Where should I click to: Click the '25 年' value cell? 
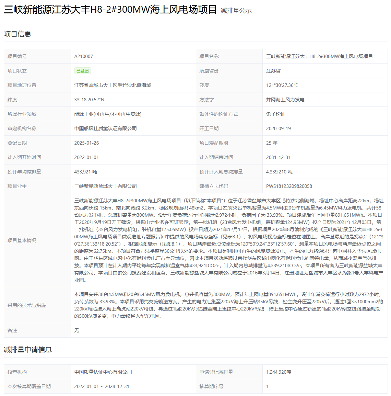tap(271, 143)
